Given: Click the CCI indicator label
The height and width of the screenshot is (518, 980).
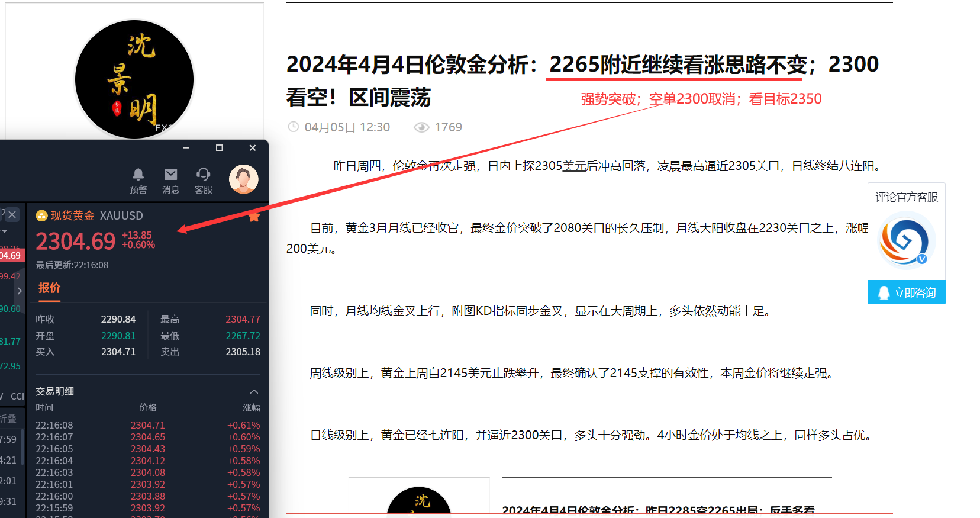Looking at the screenshot, I should (18, 397).
